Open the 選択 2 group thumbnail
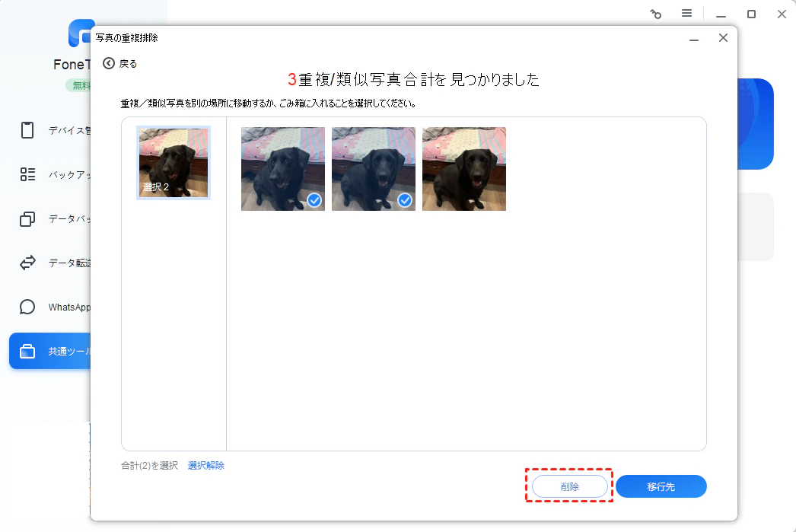The width and height of the screenshot is (796, 532). click(174, 162)
